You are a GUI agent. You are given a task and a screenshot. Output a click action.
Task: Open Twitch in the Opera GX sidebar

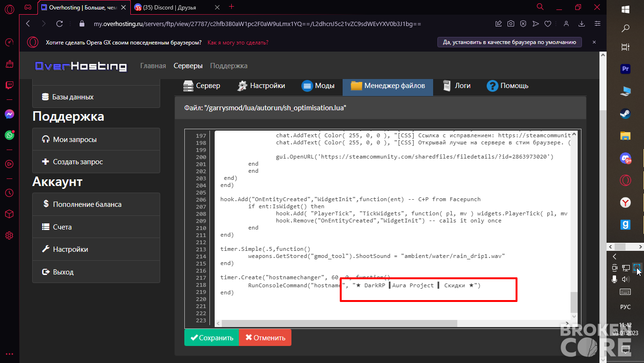pyautogui.click(x=9, y=86)
